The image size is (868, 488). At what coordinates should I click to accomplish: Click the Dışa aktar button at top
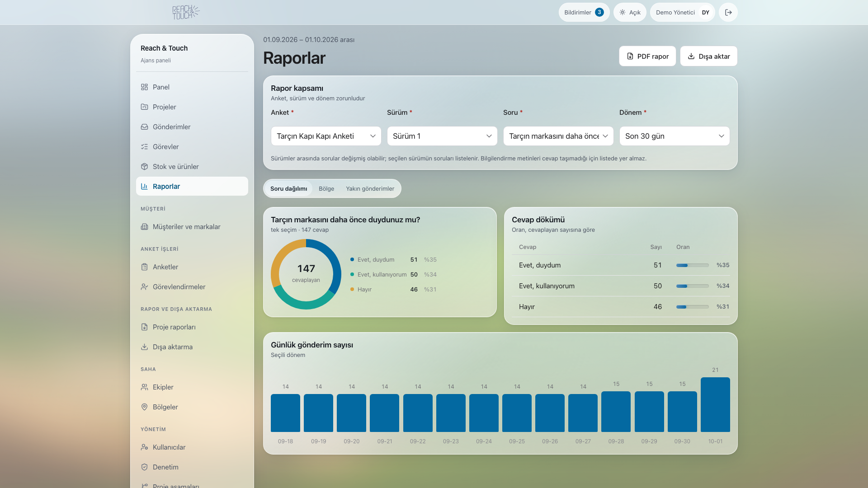click(x=708, y=56)
